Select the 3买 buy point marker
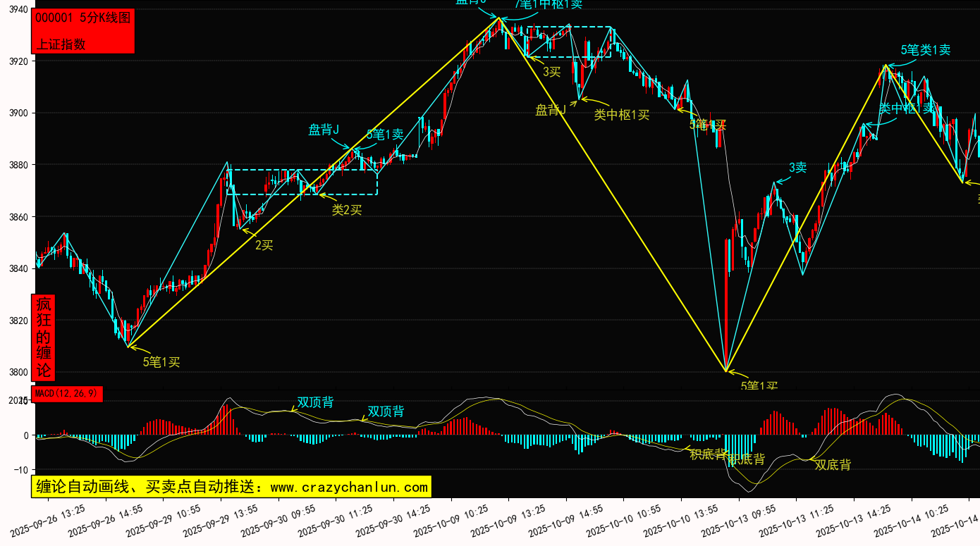The image size is (980, 546). pos(551,71)
